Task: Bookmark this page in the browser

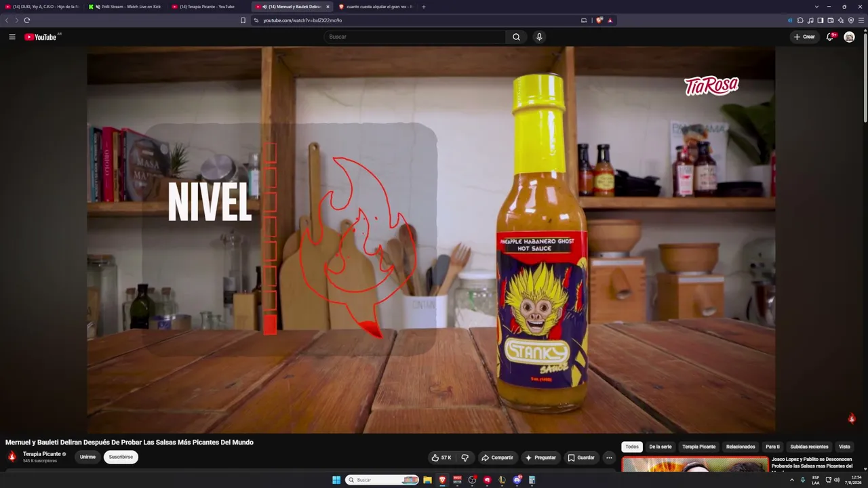Action: pyautogui.click(x=243, y=20)
